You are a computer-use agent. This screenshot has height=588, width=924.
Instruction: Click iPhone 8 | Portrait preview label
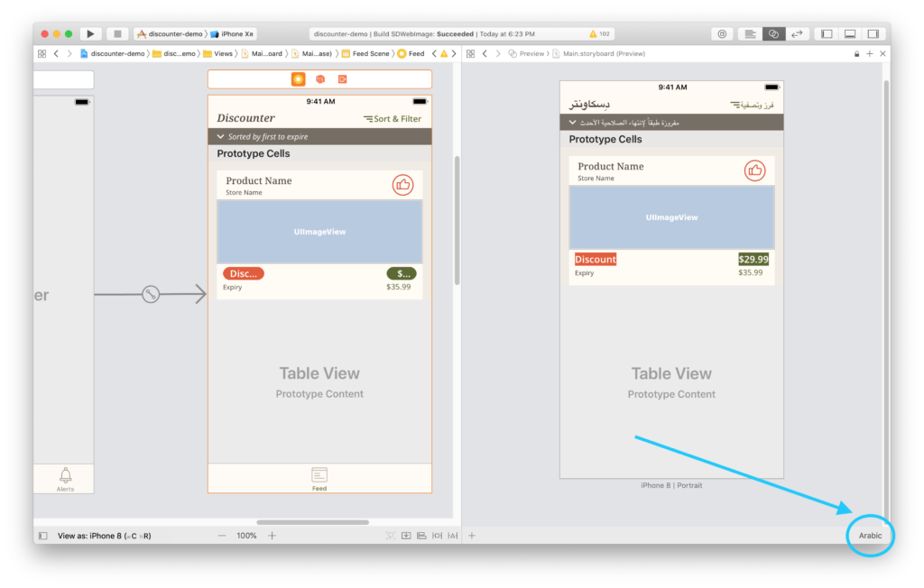point(671,485)
